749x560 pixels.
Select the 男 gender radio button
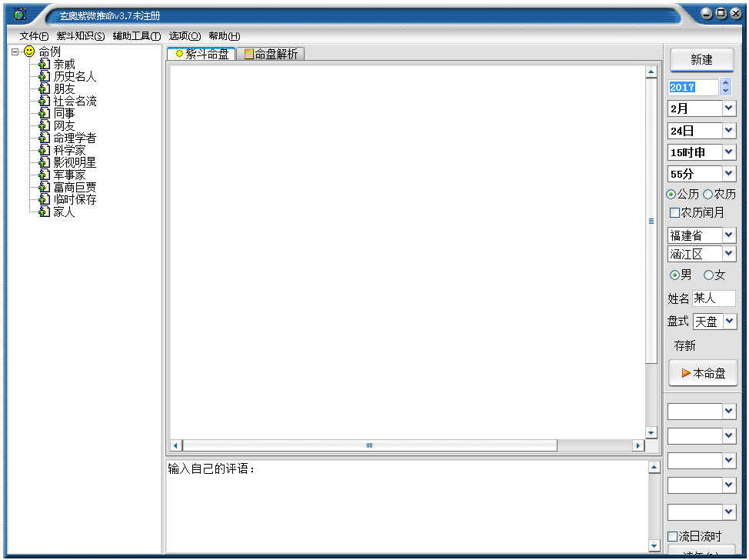click(674, 275)
